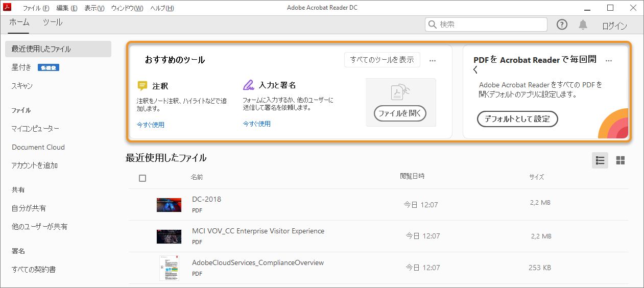The height and width of the screenshot is (288, 644).
Task: Click 今すぐ使用 under 入力と署名
Action: (x=257, y=124)
